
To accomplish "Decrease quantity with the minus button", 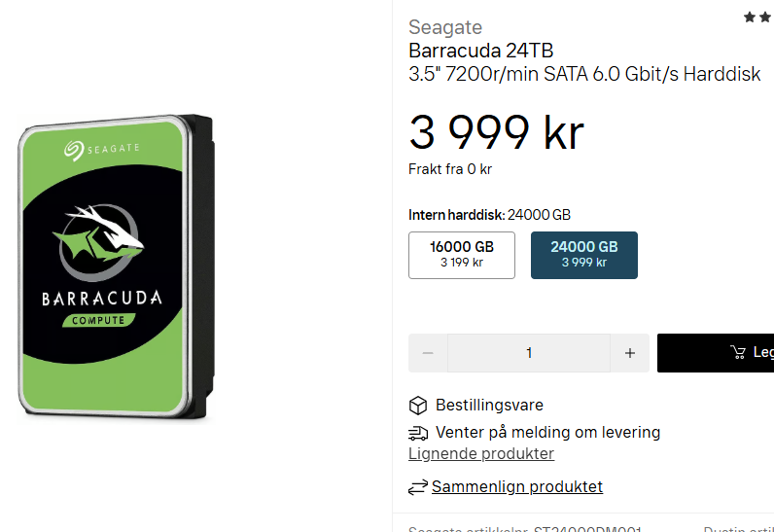I will (428, 353).
